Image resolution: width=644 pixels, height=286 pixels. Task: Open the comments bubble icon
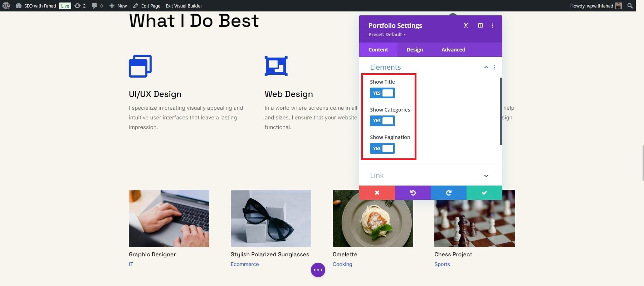coord(94,6)
